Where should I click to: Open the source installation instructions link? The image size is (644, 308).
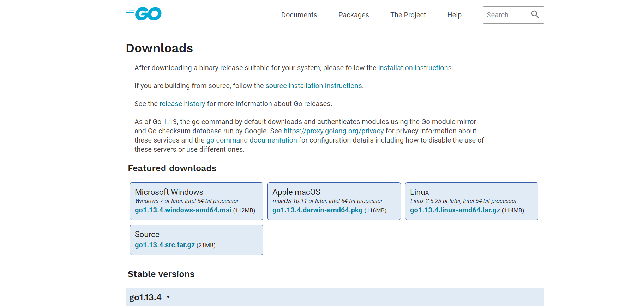[x=314, y=86]
